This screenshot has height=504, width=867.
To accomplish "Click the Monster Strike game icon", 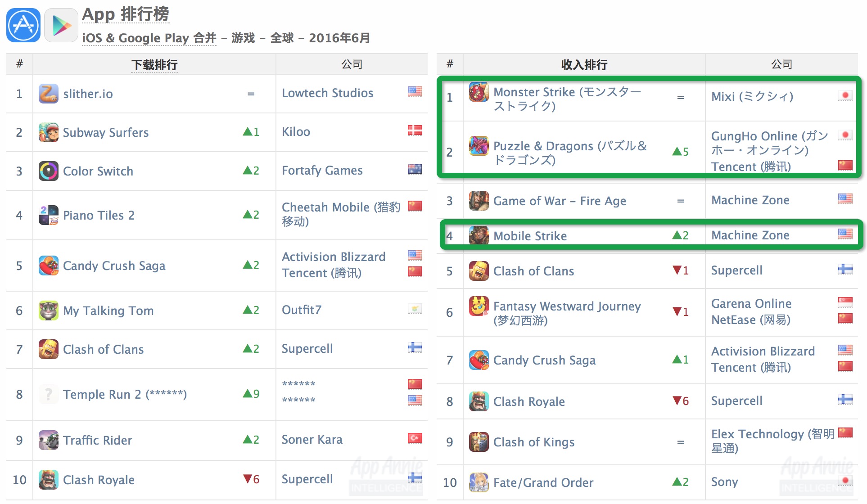I will coord(479,92).
